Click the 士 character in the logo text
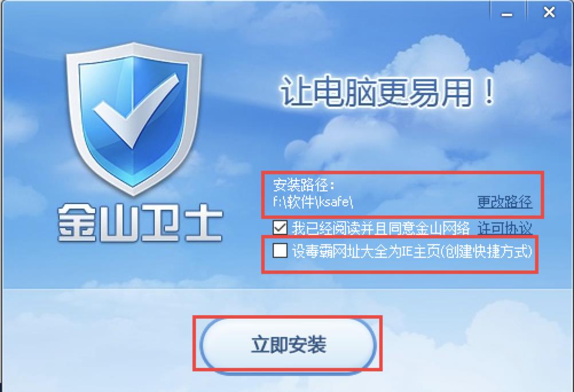 pos(203,224)
